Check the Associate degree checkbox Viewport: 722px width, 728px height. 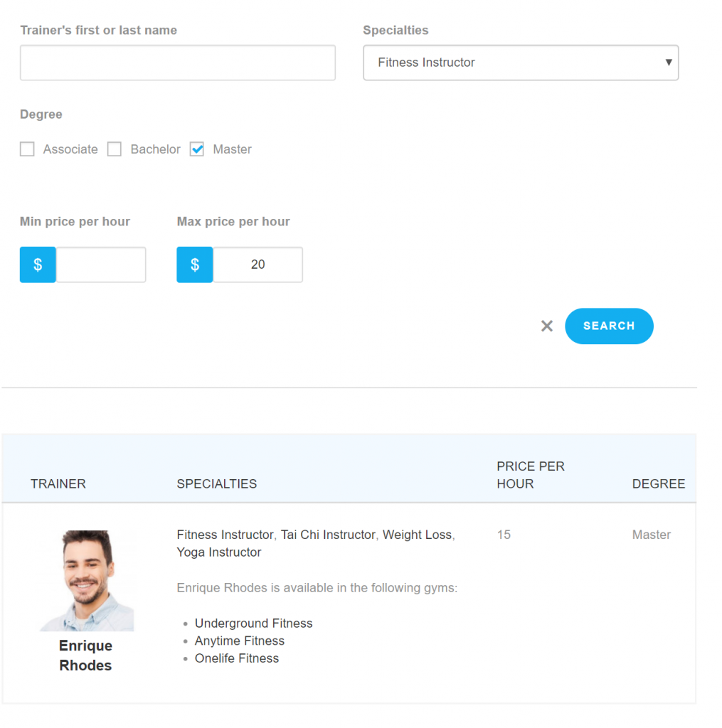point(27,149)
